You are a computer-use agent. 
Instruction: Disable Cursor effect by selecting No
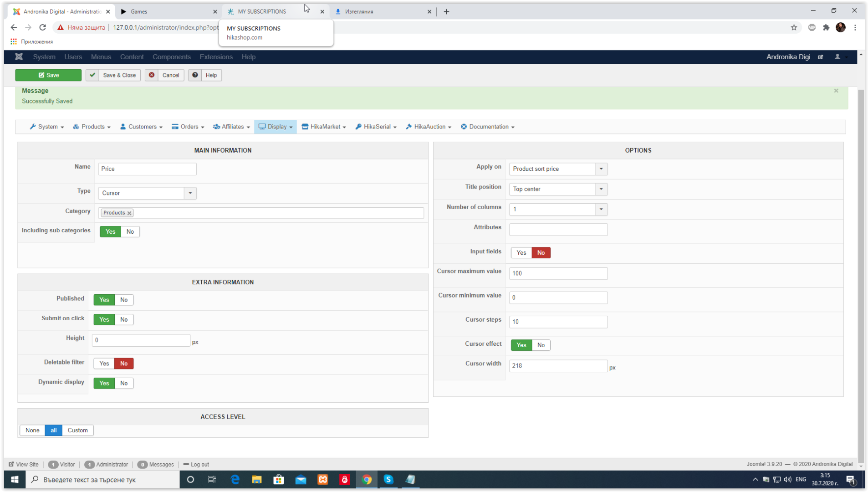tap(541, 345)
